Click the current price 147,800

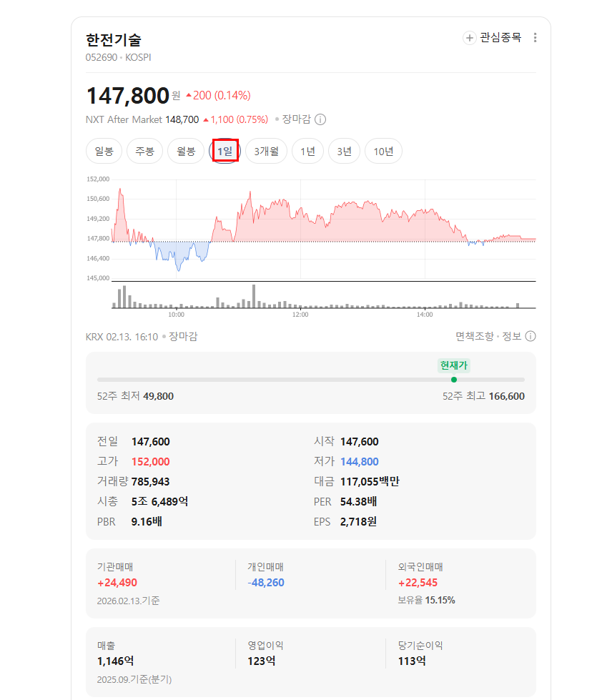[x=128, y=96]
